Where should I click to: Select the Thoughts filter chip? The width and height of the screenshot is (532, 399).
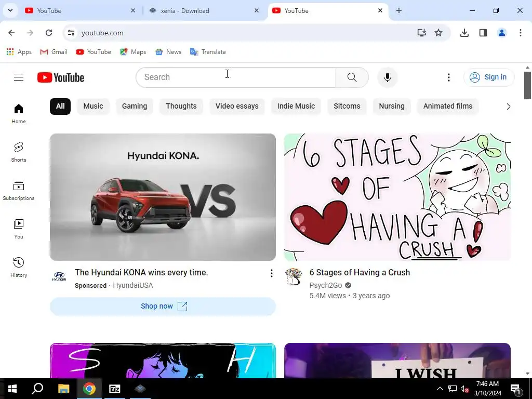coord(181,106)
